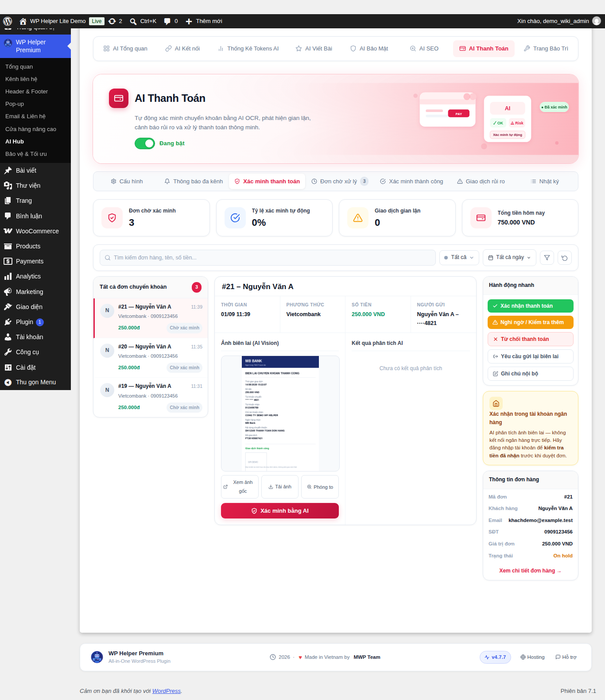Viewport: 605px width, 700px height.
Task: Switch to the AI Tổng quan tab
Action: click(x=125, y=49)
